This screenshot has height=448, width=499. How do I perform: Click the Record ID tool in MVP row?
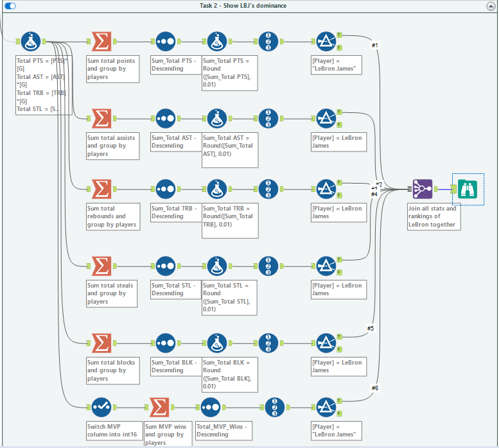(275, 407)
